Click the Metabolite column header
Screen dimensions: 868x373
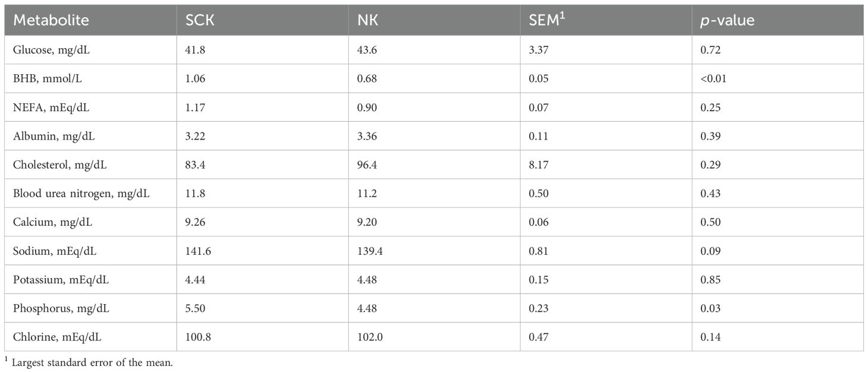click(x=51, y=21)
